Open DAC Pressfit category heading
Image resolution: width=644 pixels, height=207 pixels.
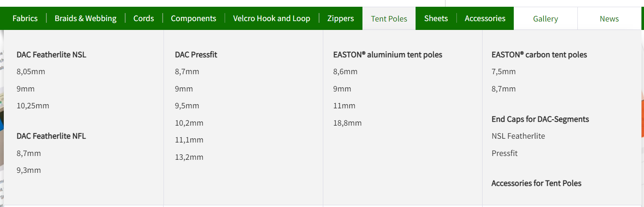click(x=196, y=55)
